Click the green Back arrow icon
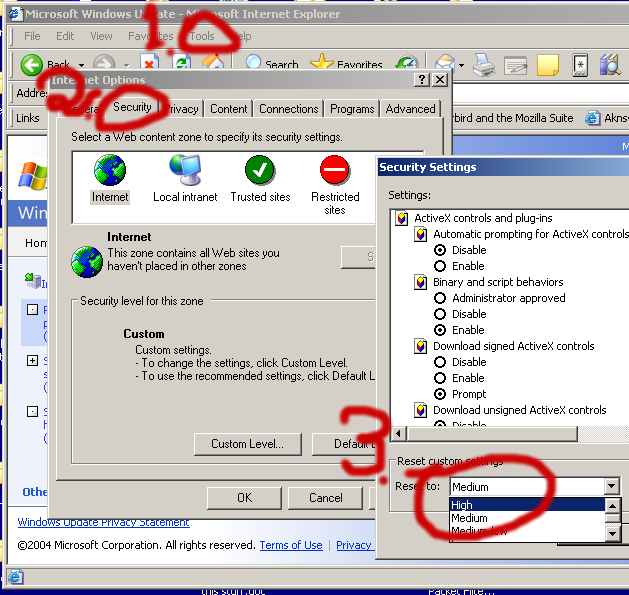629x595 pixels. click(32, 65)
